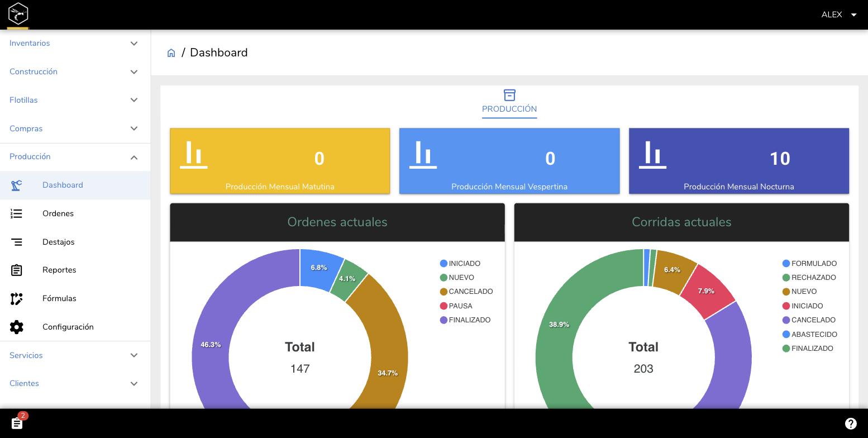
Task: Collapse the Producción menu chevron
Action: (x=134, y=157)
